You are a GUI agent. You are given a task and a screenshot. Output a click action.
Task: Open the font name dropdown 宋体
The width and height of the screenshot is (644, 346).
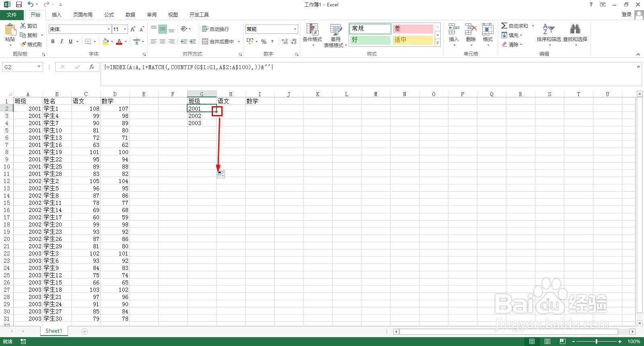[109, 29]
